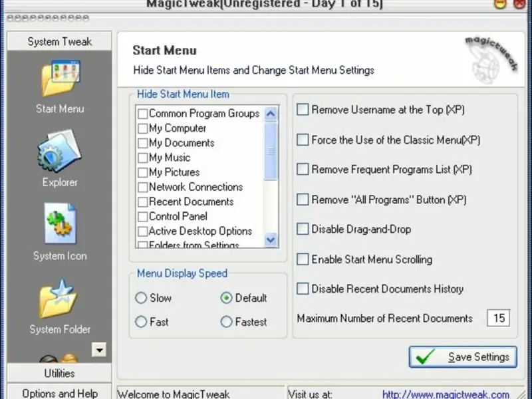Click the Save Settings button
The width and height of the screenshot is (532, 399).
click(463, 357)
